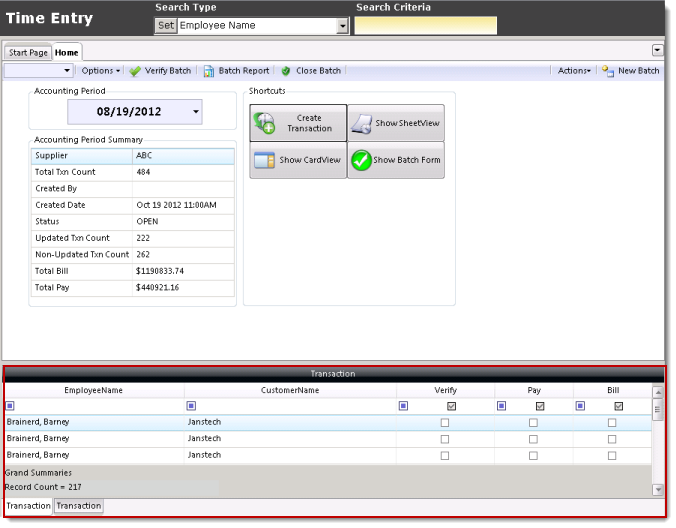Click the Verify Batch green checkmark icon
This screenshot has height=528, width=676.
point(135,71)
